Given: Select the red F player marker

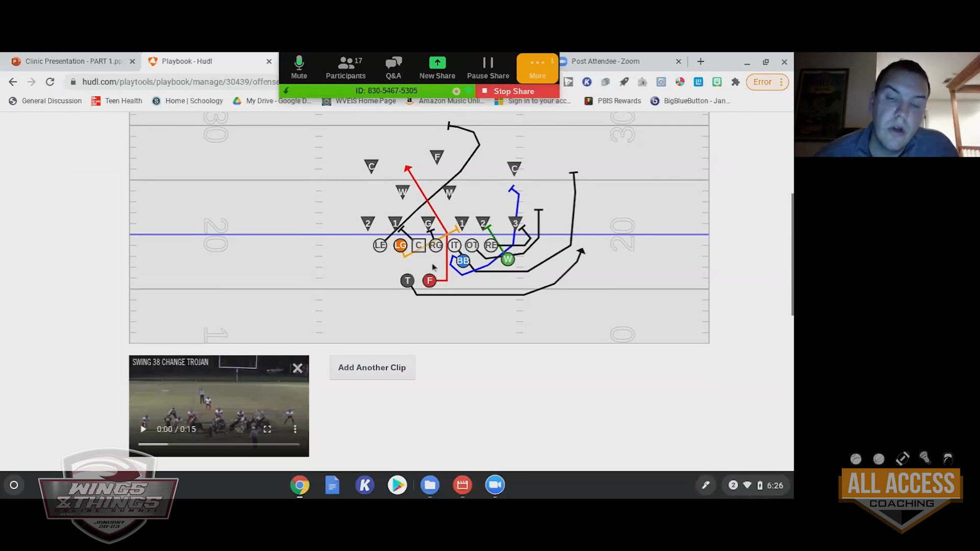Looking at the screenshot, I should point(429,281).
